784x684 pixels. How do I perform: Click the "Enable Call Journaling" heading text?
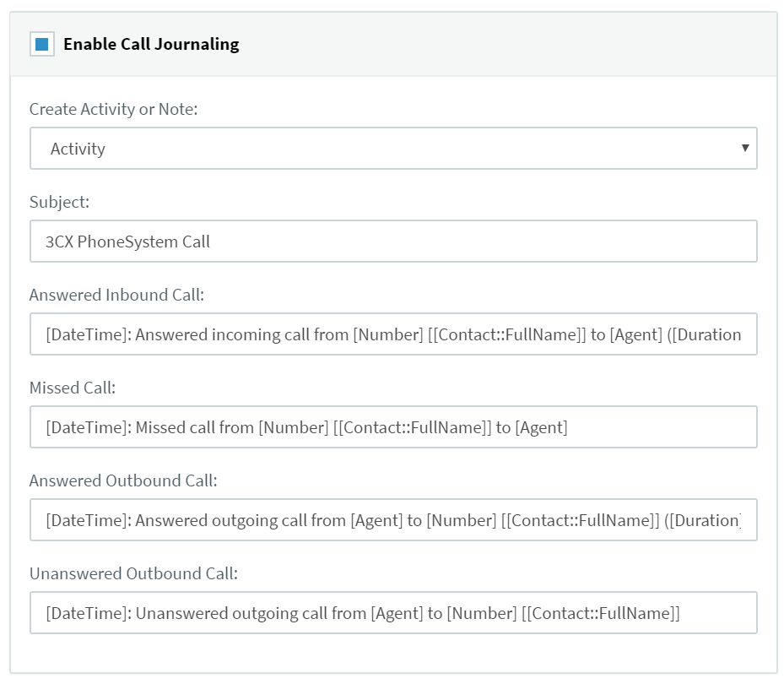(x=151, y=44)
